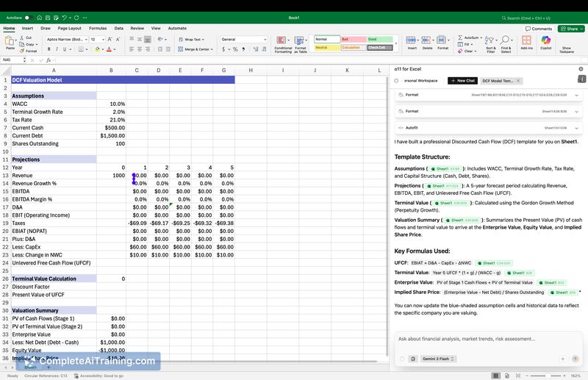The image size is (588, 380).
Task: Click the Add-ins icon
Action: [526, 43]
